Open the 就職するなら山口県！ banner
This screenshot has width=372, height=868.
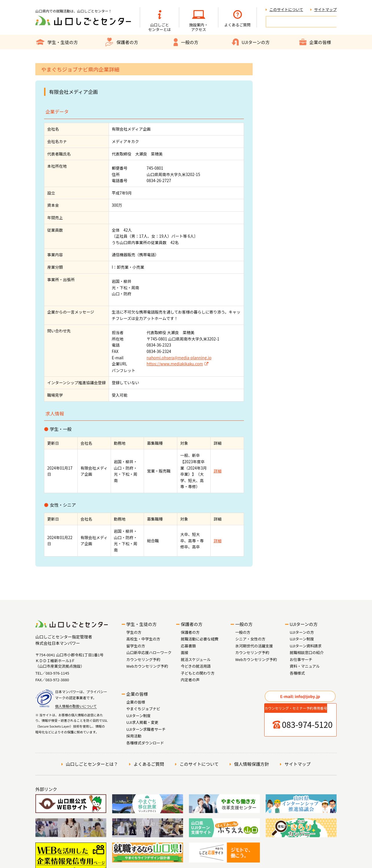(147, 852)
